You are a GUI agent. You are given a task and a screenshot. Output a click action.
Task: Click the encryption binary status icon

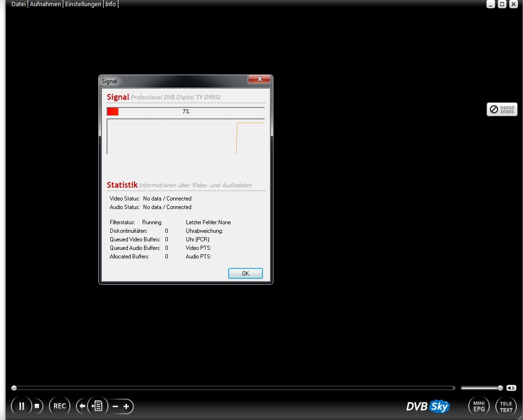pos(502,109)
